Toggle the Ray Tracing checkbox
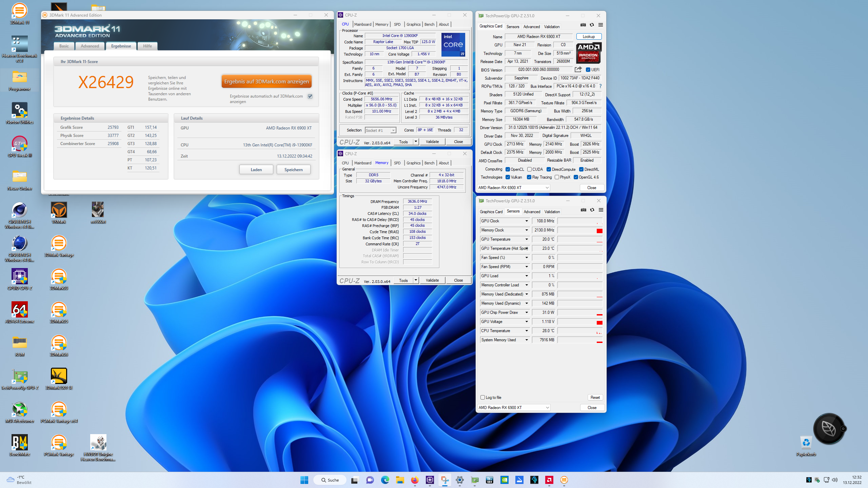Image resolution: width=868 pixels, height=488 pixels. (x=529, y=177)
